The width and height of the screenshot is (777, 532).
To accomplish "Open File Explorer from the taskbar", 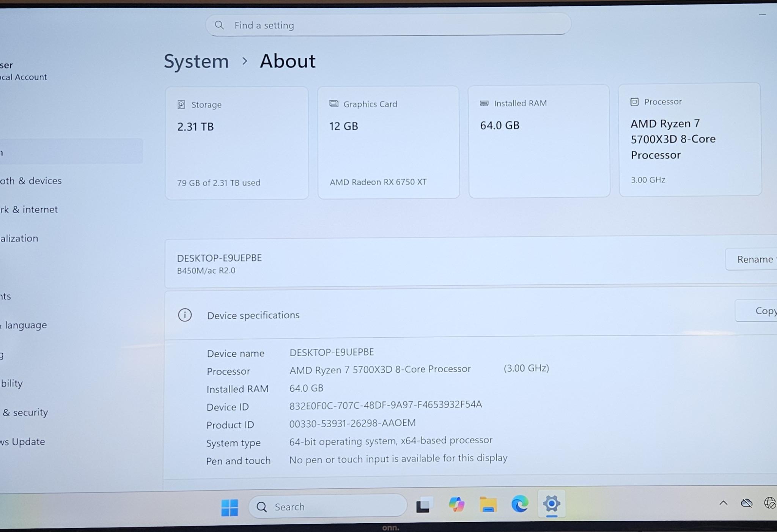I will [488, 504].
